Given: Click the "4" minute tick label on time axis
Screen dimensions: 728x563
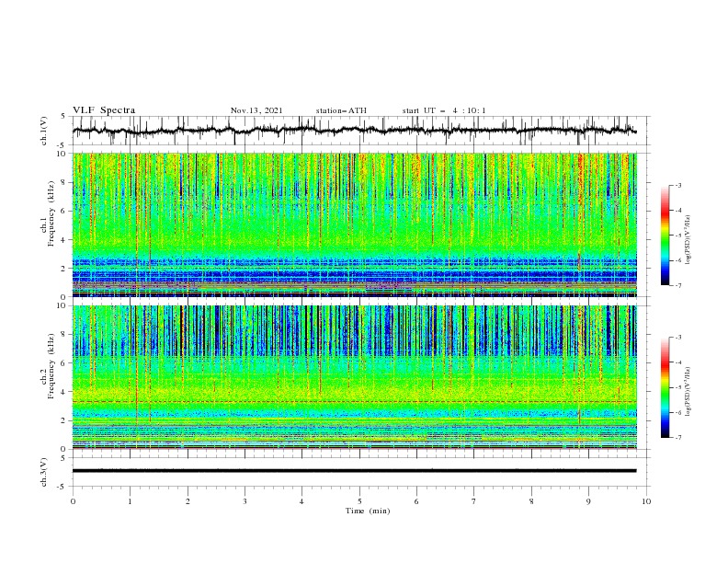Looking at the screenshot, I should [301, 501].
